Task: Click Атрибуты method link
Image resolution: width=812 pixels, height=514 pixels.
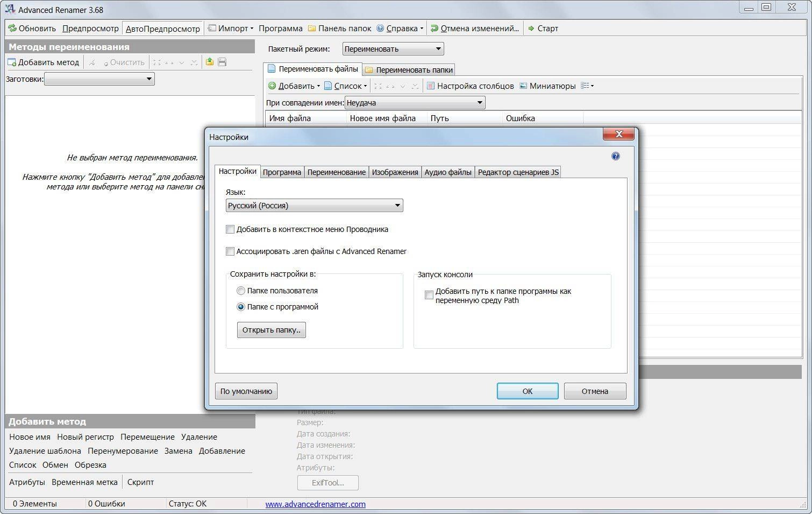Action: pyautogui.click(x=27, y=482)
